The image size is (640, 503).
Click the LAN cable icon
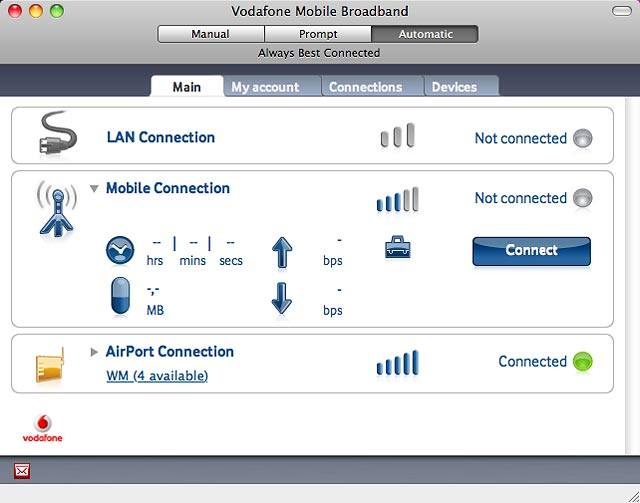click(x=58, y=134)
